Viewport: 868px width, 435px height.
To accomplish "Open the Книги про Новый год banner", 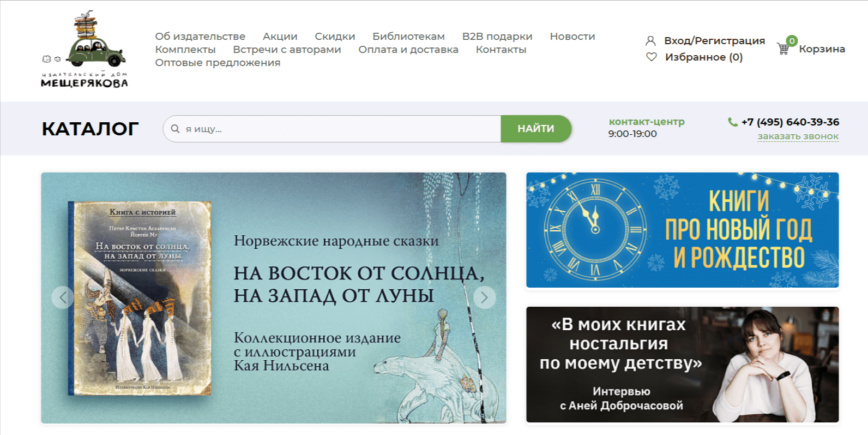I will (x=683, y=230).
